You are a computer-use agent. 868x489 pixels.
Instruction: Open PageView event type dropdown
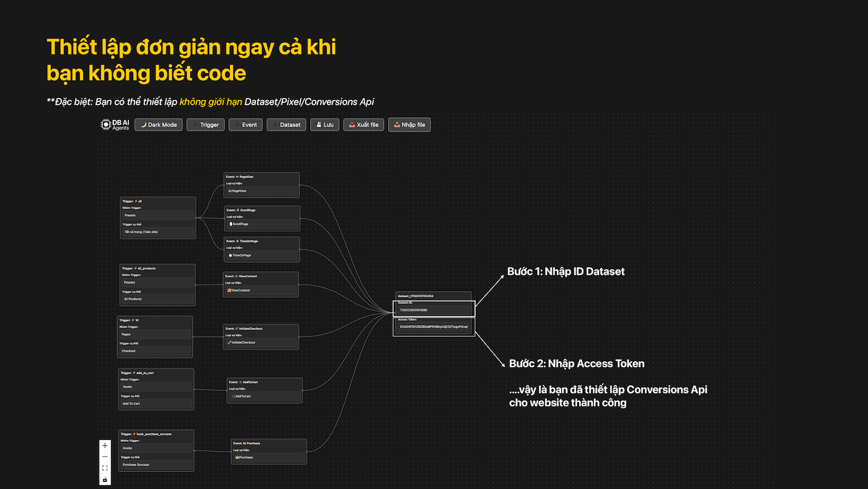click(x=261, y=191)
